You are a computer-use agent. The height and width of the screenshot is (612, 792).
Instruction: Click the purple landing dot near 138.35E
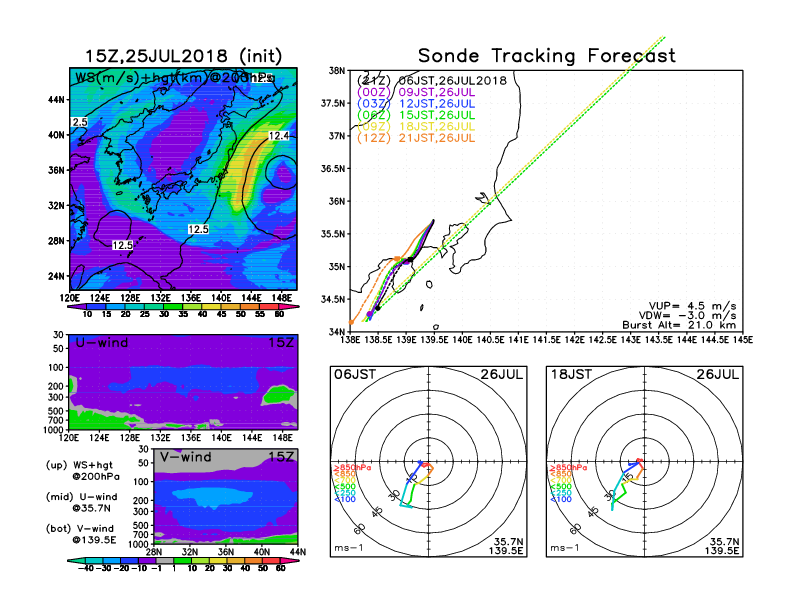tap(370, 314)
